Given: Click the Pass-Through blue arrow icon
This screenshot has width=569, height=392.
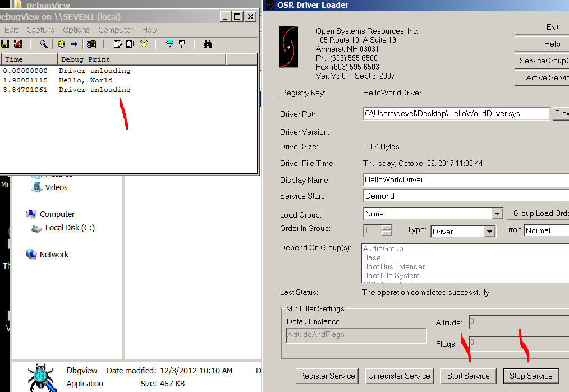Looking at the screenshot, I should coord(74,44).
